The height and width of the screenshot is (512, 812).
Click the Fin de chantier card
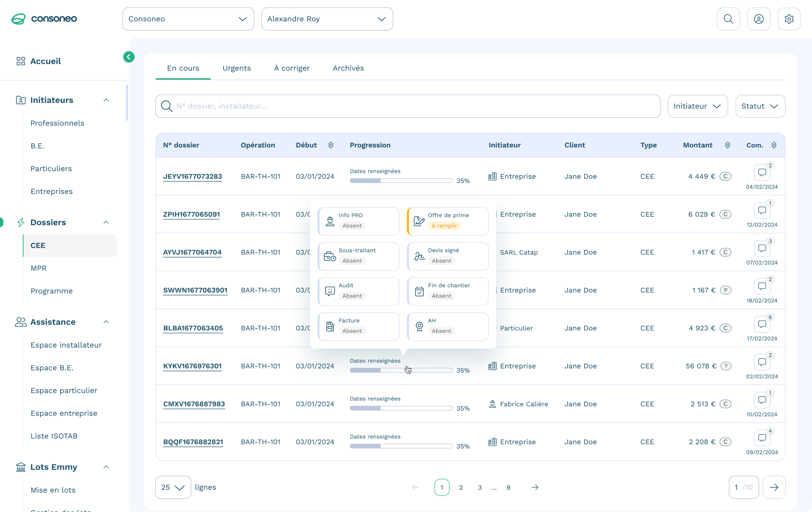(448, 291)
